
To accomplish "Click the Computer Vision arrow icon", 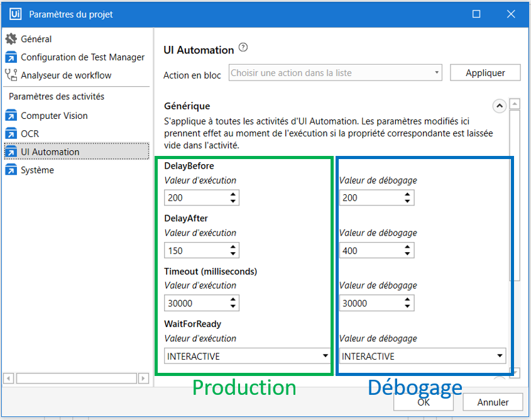I will (x=11, y=116).
